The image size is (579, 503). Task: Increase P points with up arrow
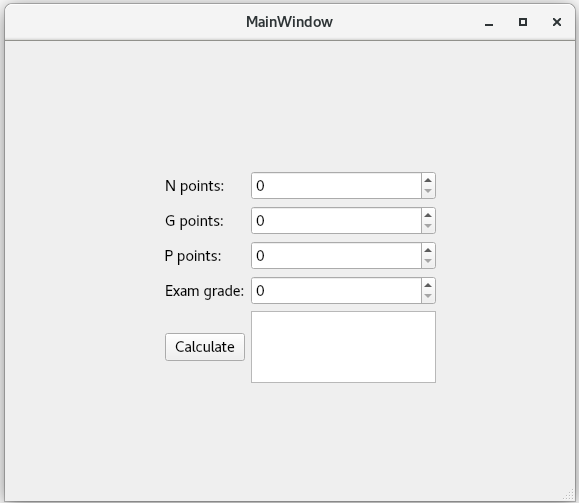tap(428, 250)
